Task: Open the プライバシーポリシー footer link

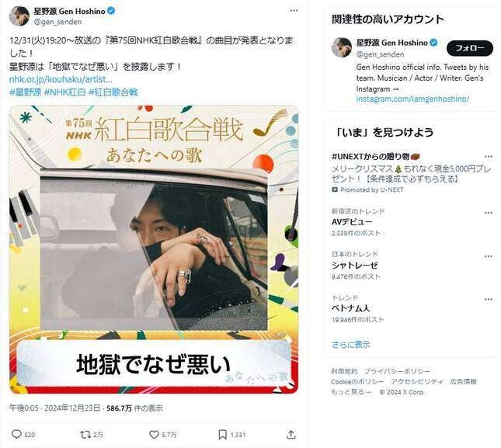Action: [397, 371]
